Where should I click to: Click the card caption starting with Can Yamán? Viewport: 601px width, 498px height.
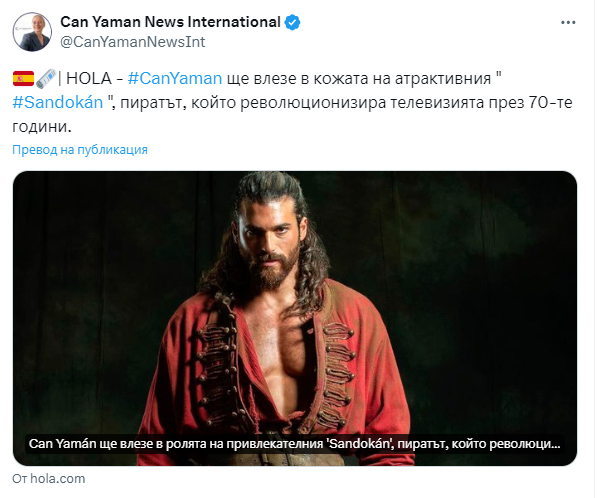tap(294, 444)
